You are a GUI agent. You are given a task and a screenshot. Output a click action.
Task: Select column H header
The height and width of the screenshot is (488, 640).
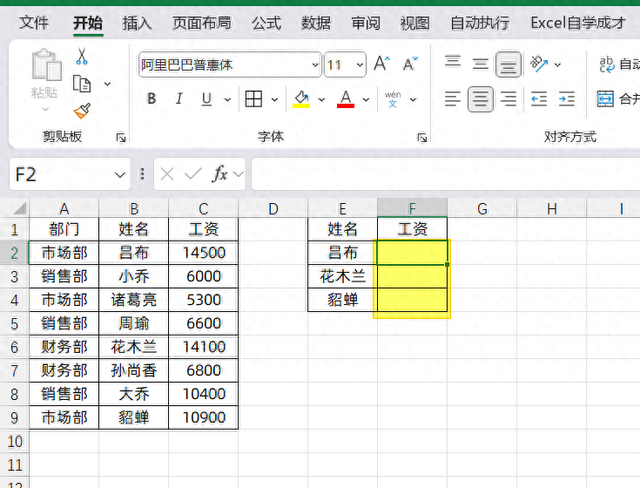(x=552, y=209)
